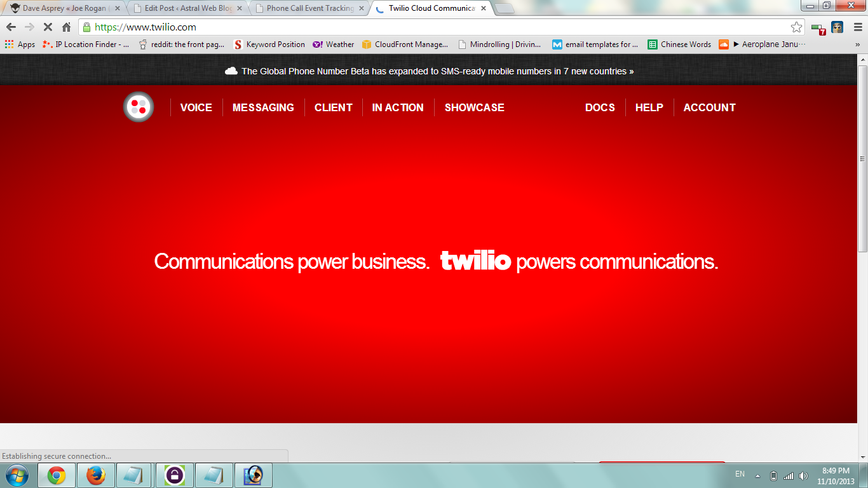
Task: Close the Twilio Cloud Communications tab
Action: tap(483, 8)
